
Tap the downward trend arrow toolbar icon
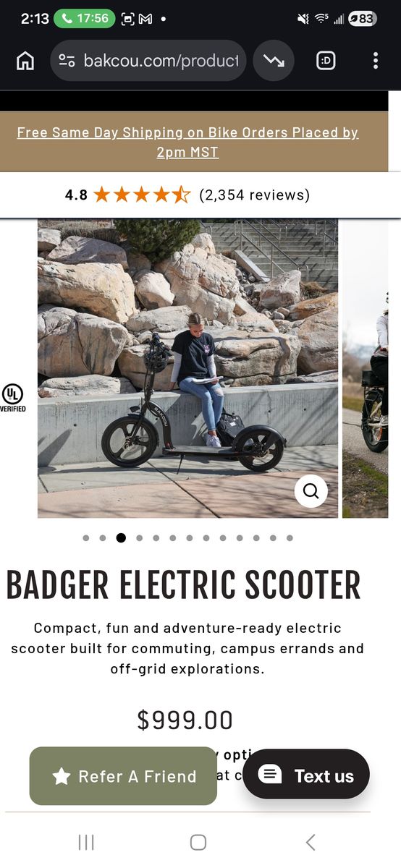click(274, 61)
